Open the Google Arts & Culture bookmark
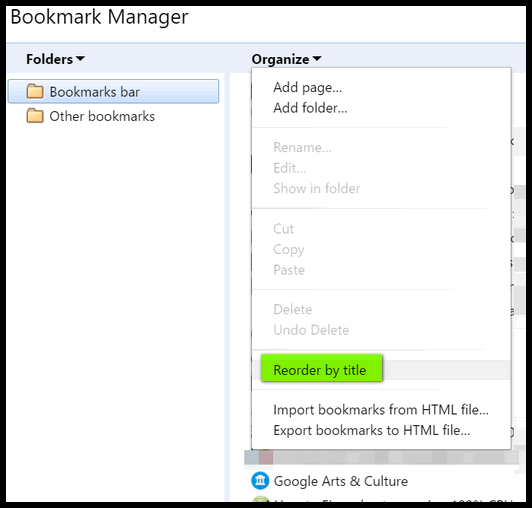The image size is (532, 508). coord(340,481)
